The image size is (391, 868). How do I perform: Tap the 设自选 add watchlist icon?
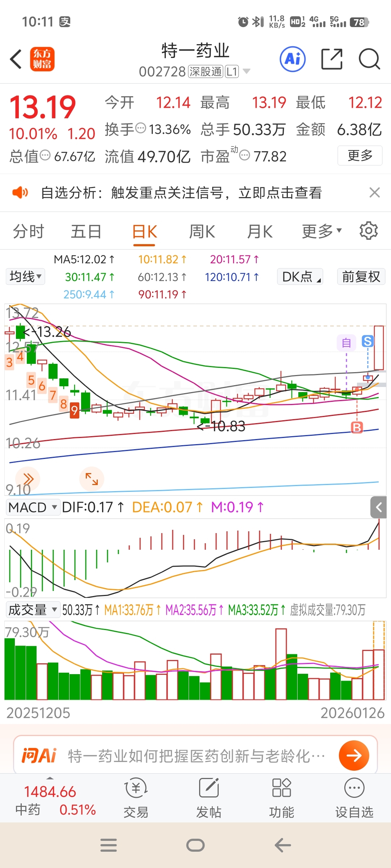(354, 799)
